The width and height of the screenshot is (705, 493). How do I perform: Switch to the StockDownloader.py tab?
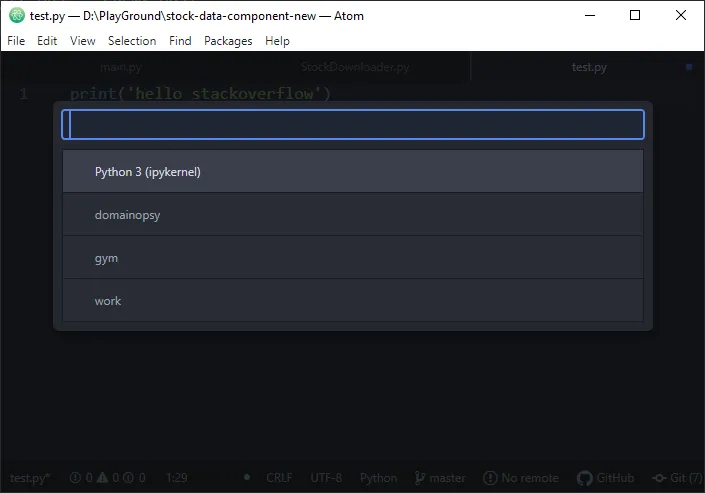[x=355, y=67]
